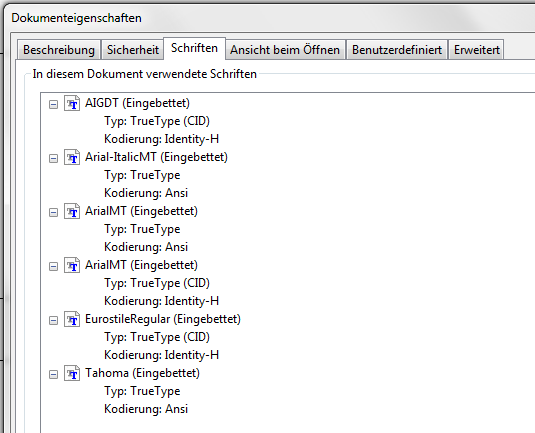This screenshot has width=535, height=433.
Task: Select the EurostileRegular (Eingebettet) row
Action: 163,319
